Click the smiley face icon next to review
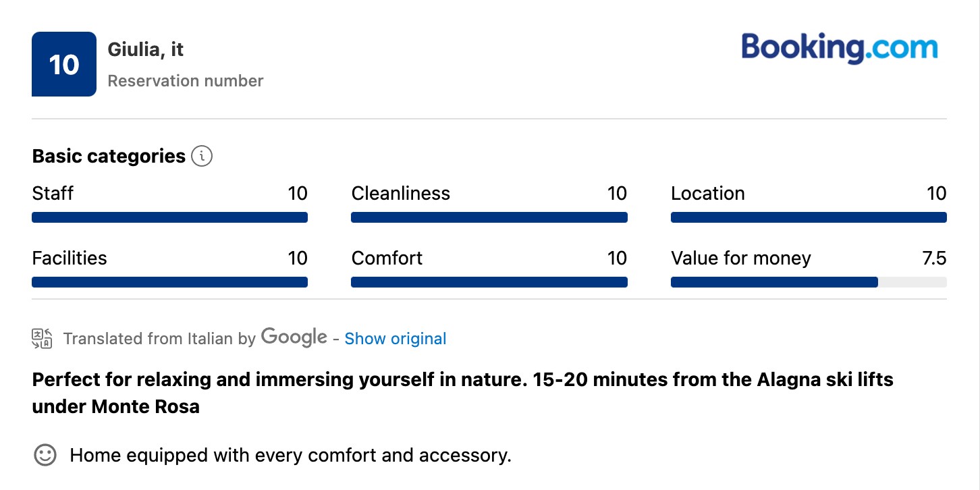The width and height of the screenshot is (980, 490). tap(45, 455)
